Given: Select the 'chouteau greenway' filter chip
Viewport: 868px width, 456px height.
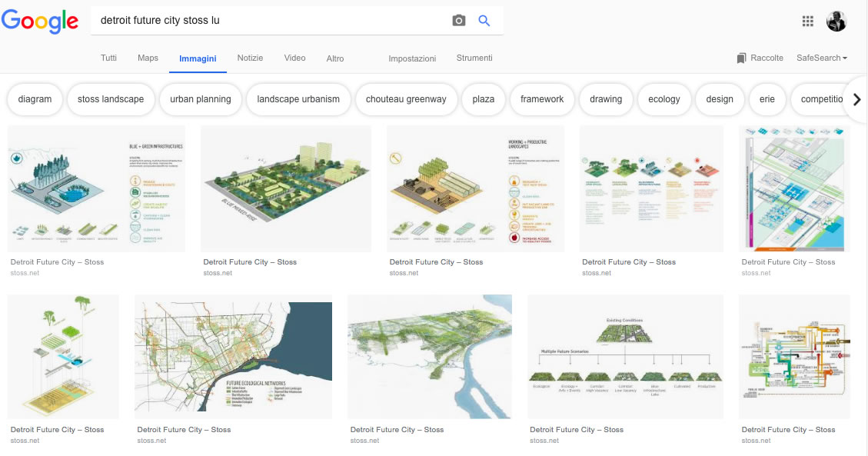Looking at the screenshot, I should [x=406, y=99].
